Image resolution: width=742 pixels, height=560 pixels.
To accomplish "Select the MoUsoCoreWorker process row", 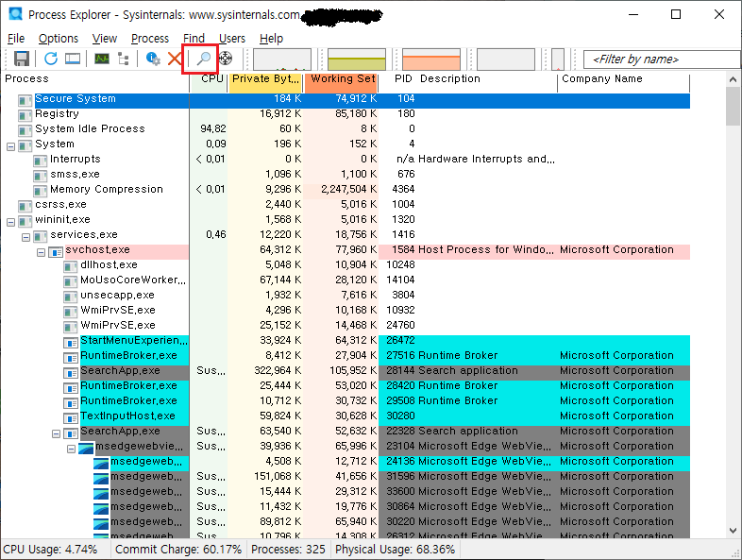I will (346, 280).
